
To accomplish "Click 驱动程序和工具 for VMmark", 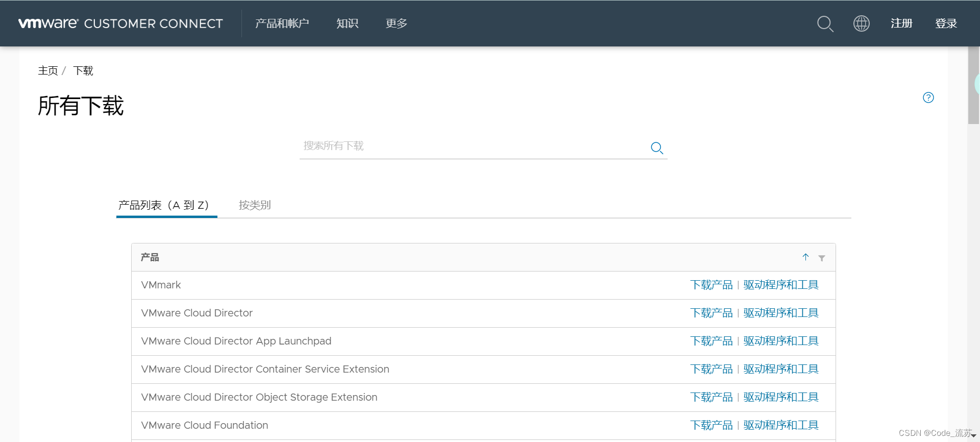I will click(781, 285).
